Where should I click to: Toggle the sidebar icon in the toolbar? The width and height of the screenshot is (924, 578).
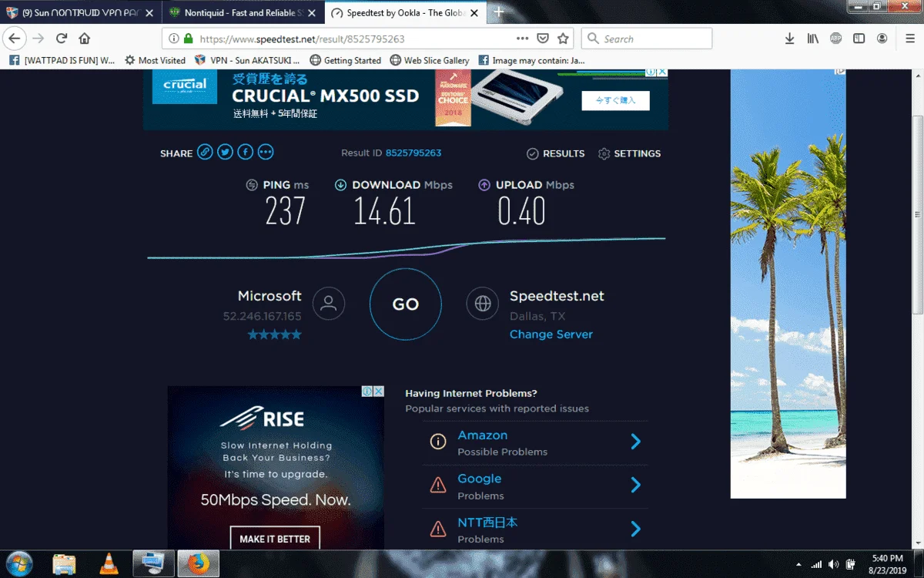859,39
